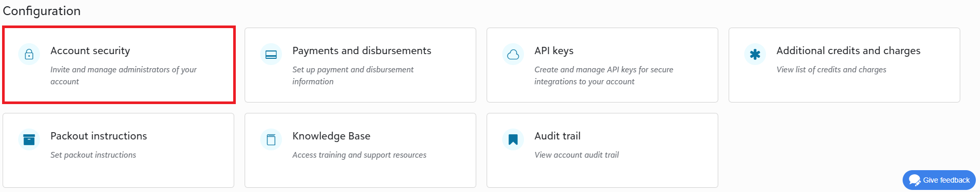Click the bookmark icon for Audit trail
Screen dimensions: 980x192
click(x=513, y=139)
